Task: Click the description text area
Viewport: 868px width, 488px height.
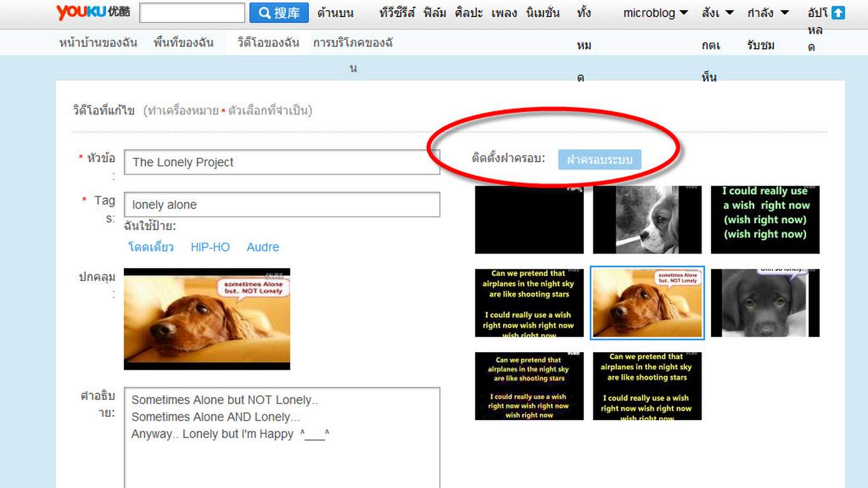Action: coord(282,438)
